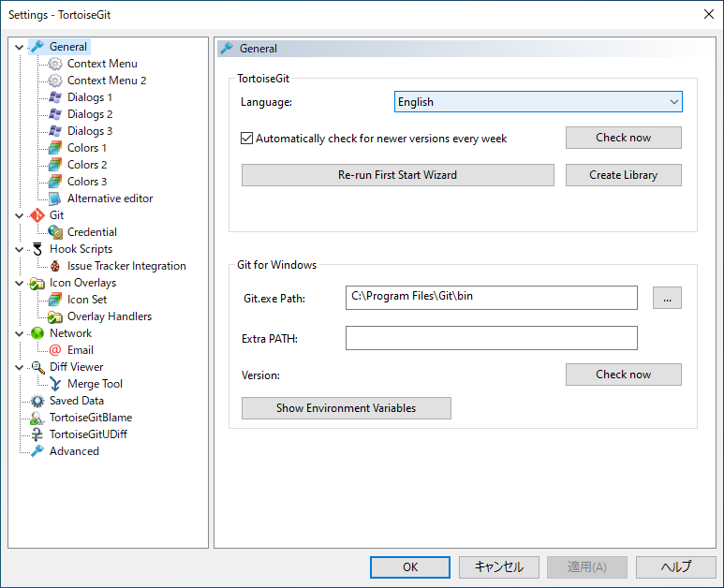Click the ヘルプ button
Image resolution: width=724 pixels, height=588 pixels.
tap(676, 566)
